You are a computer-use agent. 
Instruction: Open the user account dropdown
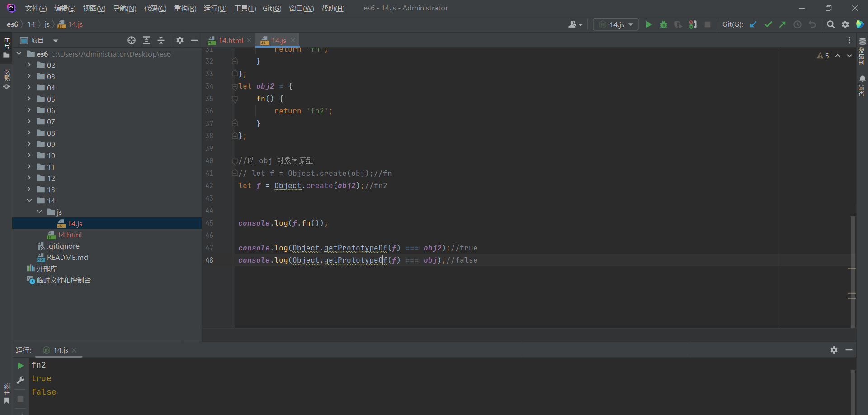tap(575, 24)
